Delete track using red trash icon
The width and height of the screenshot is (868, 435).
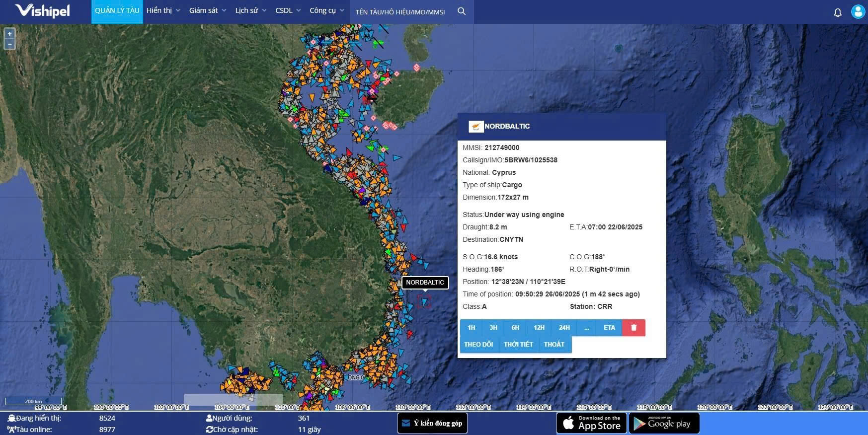[633, 328]
